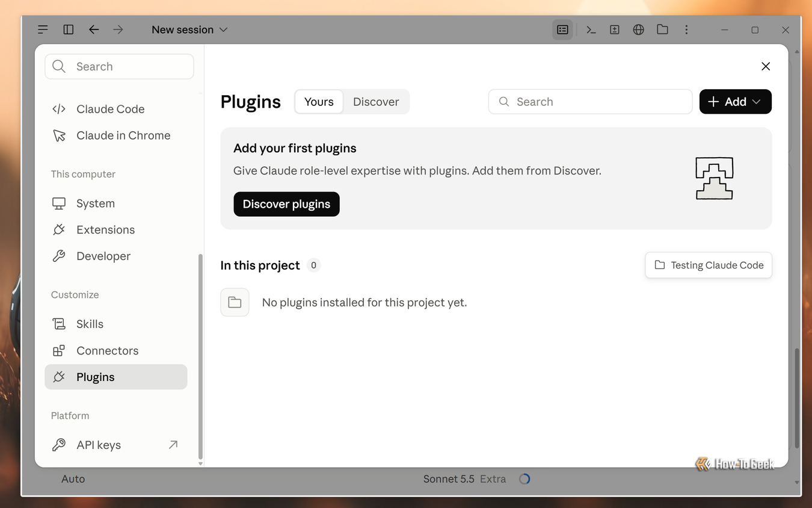Click 'No plugins installed for this project yet.'

point(364,302)
